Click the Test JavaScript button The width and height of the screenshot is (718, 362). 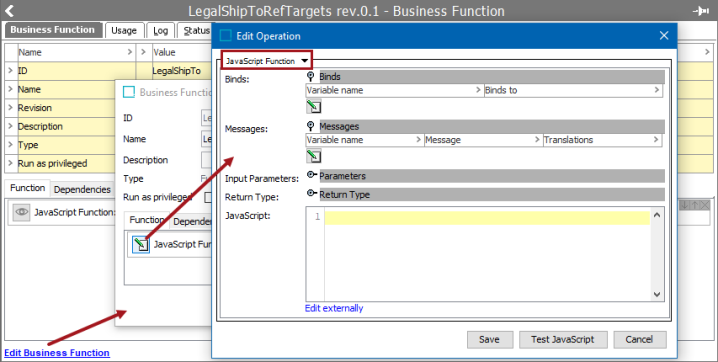(x=562, y=339)
